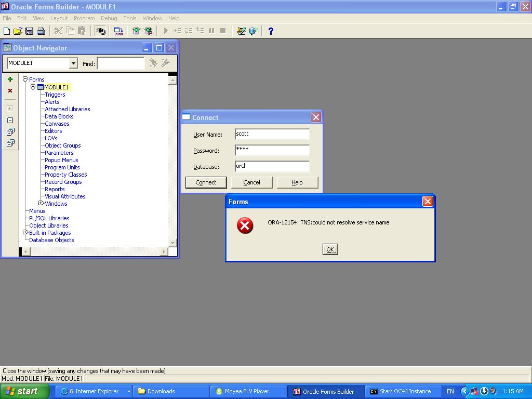Select the PL/SQL Libraries tree item

point(49,218)
